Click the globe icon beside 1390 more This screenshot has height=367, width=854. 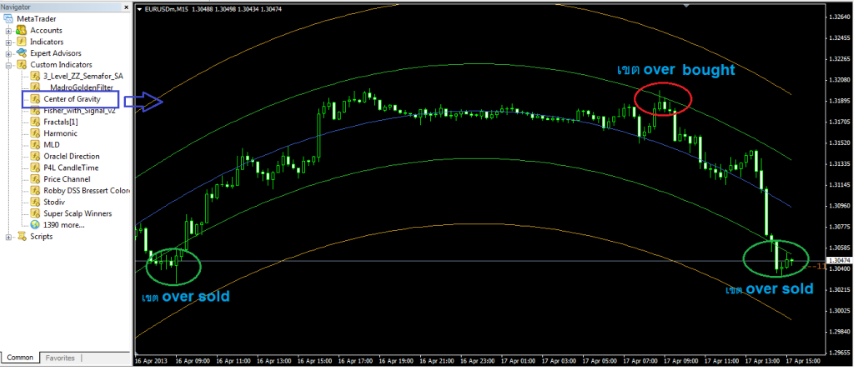(35, 224)
